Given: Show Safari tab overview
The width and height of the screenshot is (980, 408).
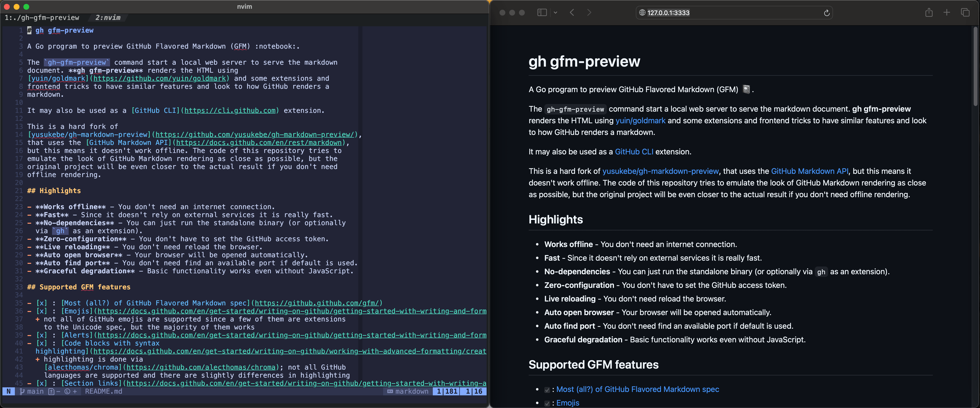Looking at the screenshot, I should (x=965, y=13).
